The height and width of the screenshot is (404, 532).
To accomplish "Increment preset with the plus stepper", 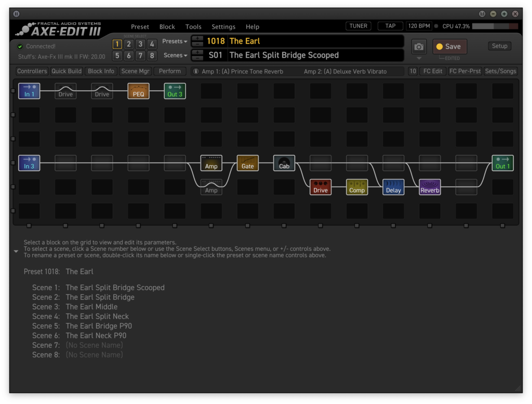I will click(x=197, y=38).
